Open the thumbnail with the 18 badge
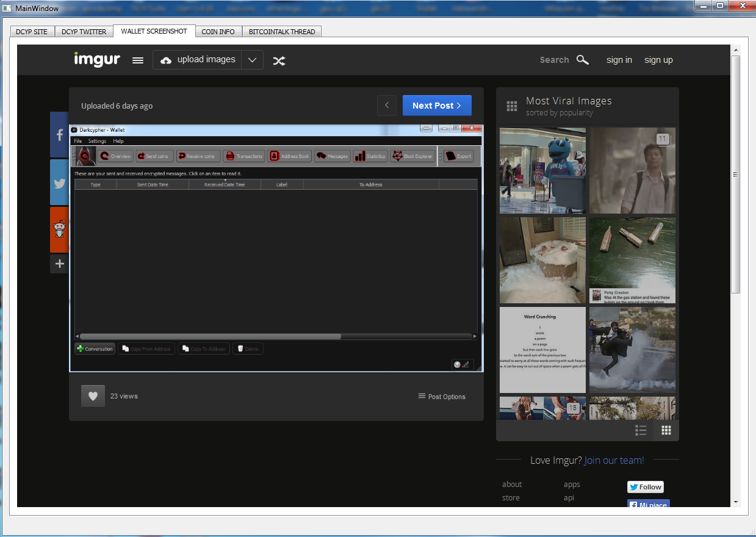This screenshot has height=537, width=756. pyautogui.click(x=542, y=408)
